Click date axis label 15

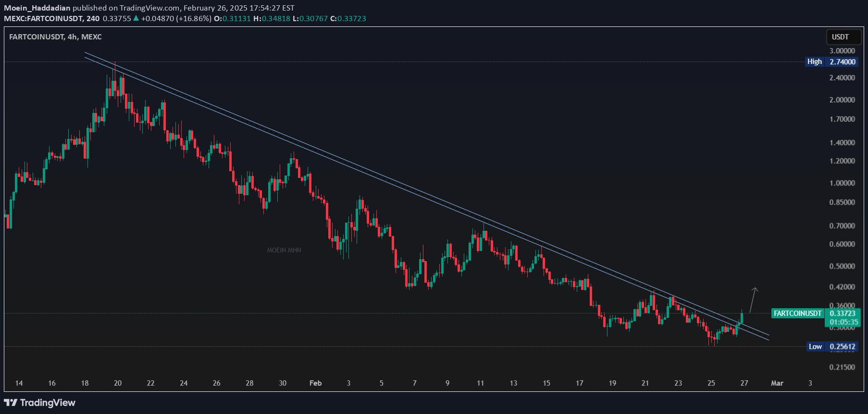(x=546, y=383)
